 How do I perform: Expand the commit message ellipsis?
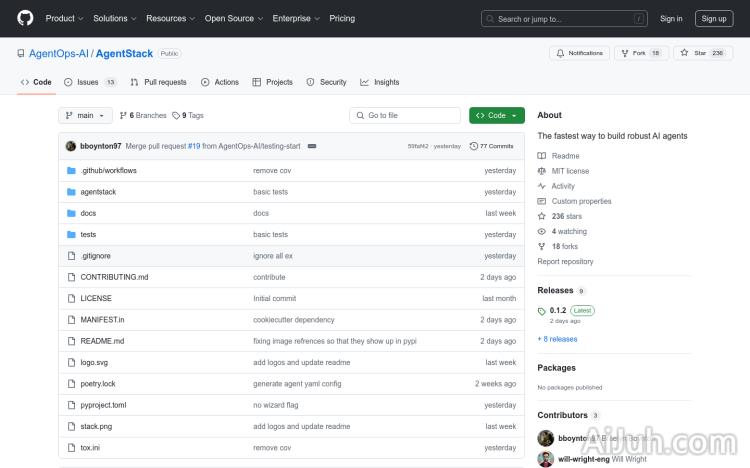click(x=312, y=146)
